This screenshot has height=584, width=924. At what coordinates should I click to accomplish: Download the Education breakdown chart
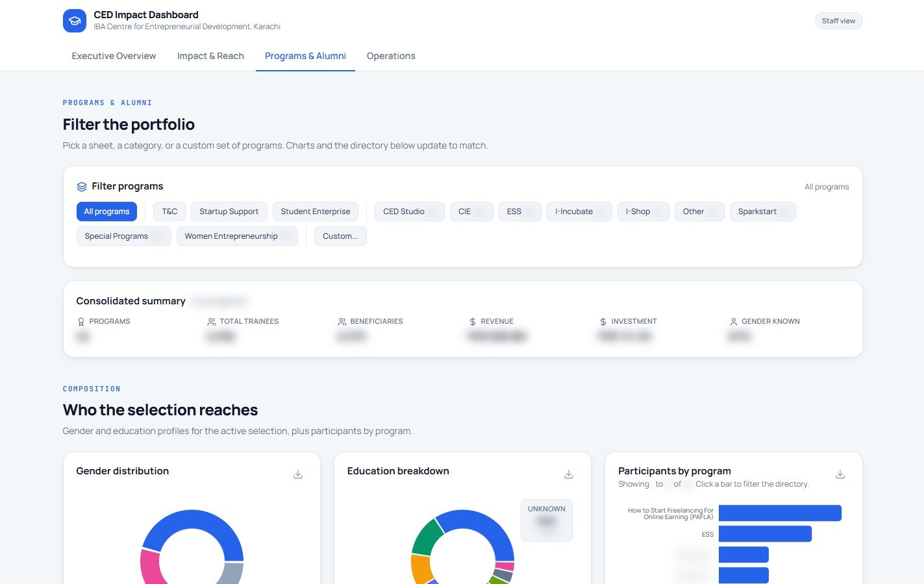click(569, 474)
